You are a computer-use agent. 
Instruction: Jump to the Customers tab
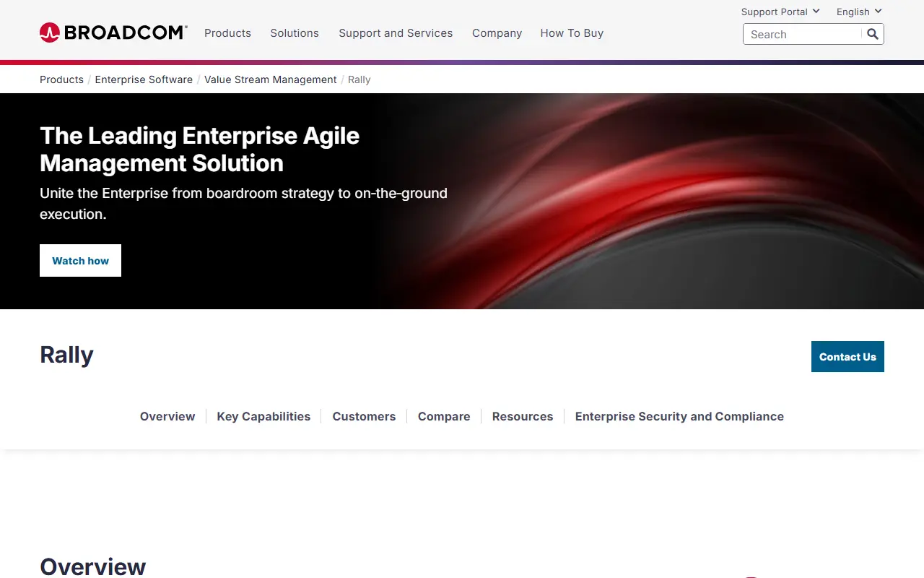pos(364,416)
